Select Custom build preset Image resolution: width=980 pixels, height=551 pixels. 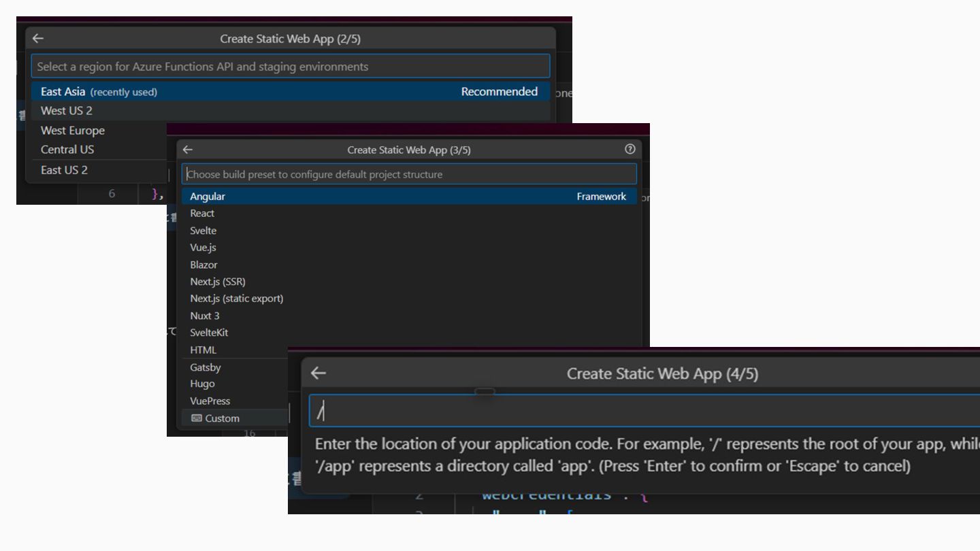(235, 418)
